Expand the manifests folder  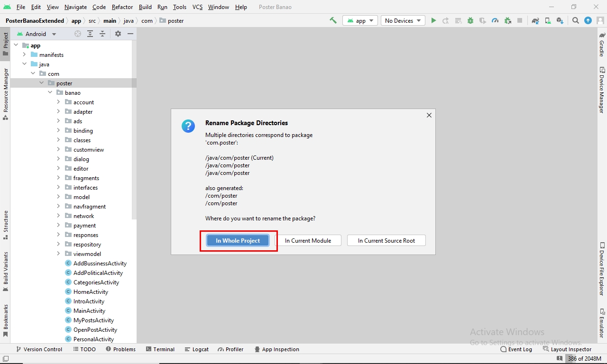point(25,55)
